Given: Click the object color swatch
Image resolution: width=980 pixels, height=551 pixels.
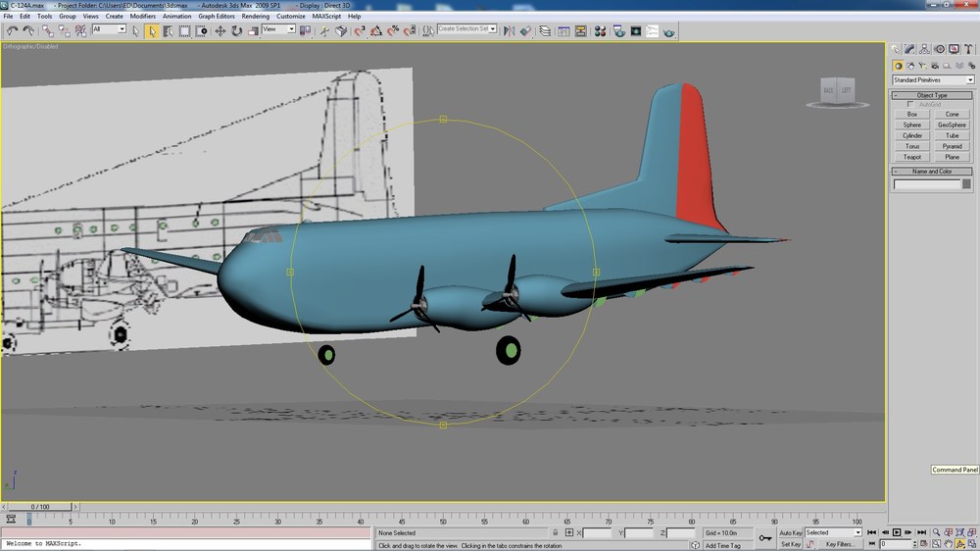Looking at the screenshot, I should 966,184.
